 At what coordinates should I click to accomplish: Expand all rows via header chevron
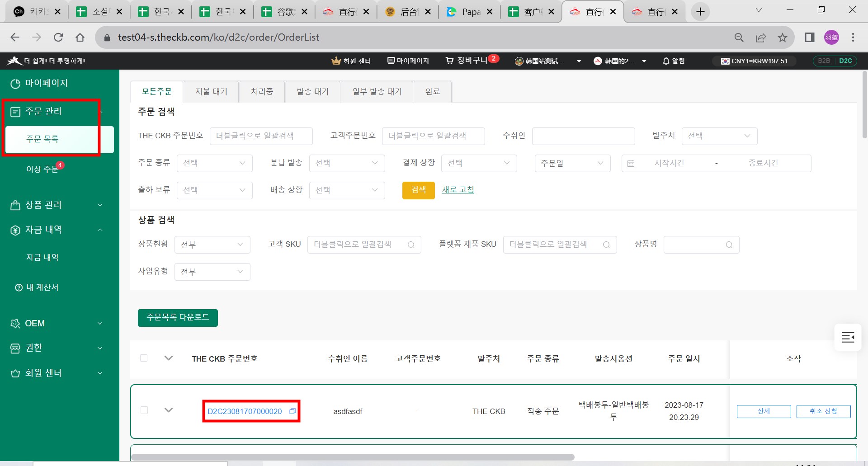click(x=169, y=358)
